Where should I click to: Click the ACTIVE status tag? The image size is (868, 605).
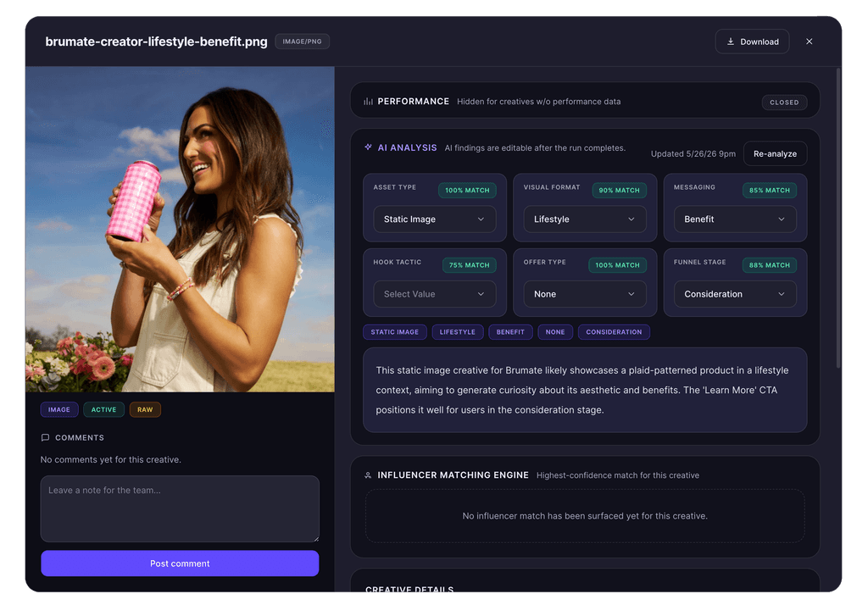pos(103,409)
